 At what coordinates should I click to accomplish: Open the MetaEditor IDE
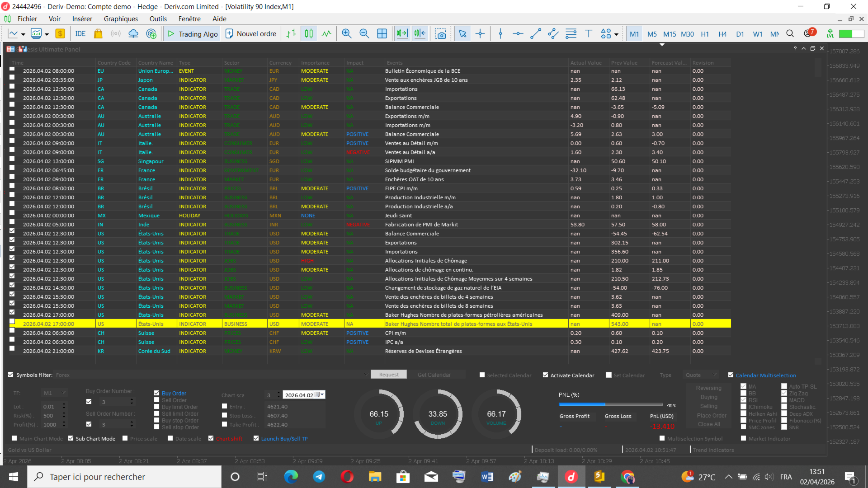click(x=80, y=34)
